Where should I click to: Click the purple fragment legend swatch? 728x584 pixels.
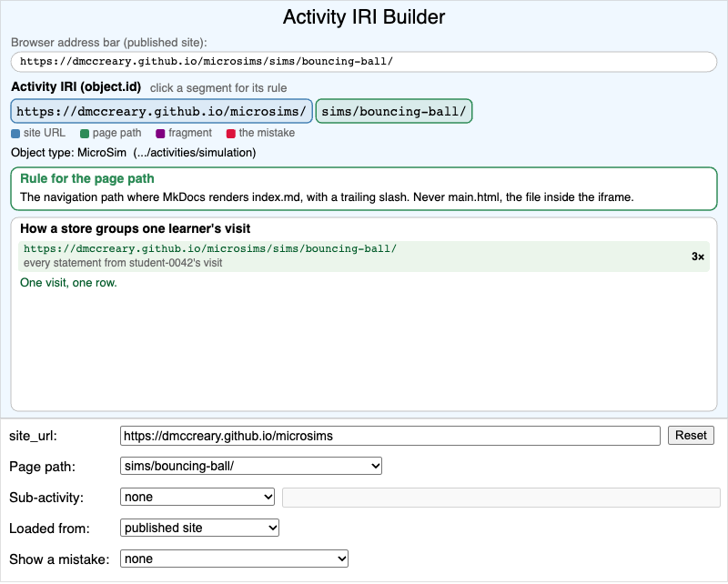160,134
